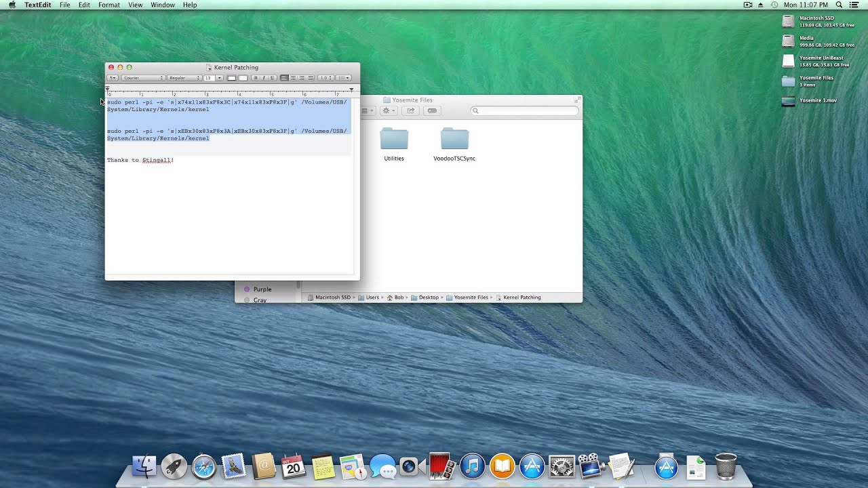Justify text alignment
This screenshot has width=868, height=488.
pos(310,78)
